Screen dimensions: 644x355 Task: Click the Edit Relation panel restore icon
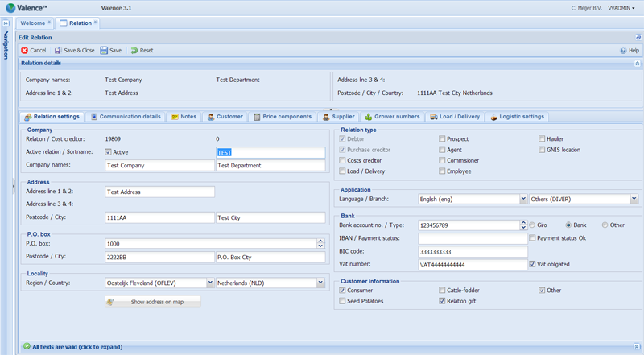click(x=638, y=37)
